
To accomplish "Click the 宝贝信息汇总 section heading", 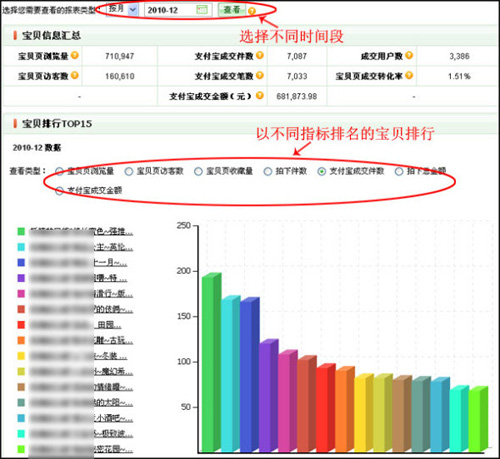I will click(x=51, y=35).
